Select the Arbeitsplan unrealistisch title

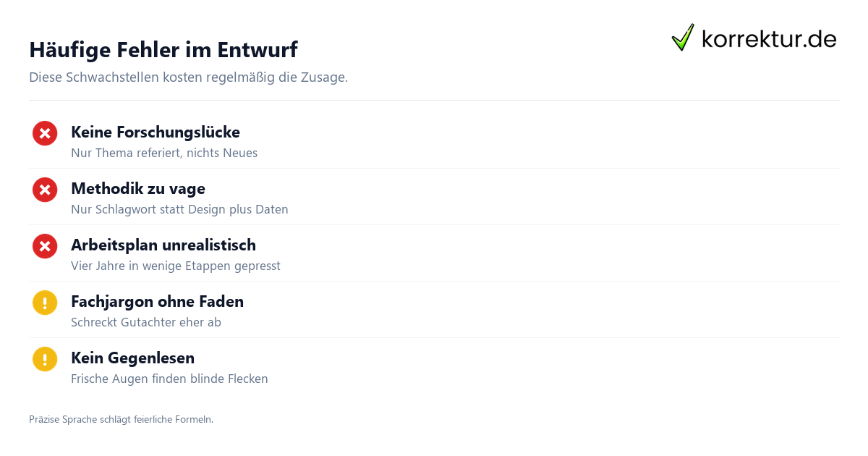(163, 245)
